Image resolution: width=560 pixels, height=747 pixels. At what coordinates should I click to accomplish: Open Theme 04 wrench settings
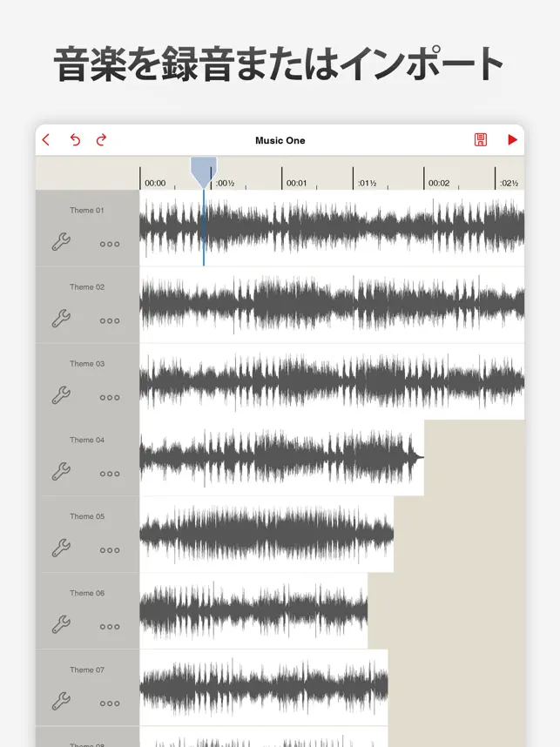(x=61, y=471)
